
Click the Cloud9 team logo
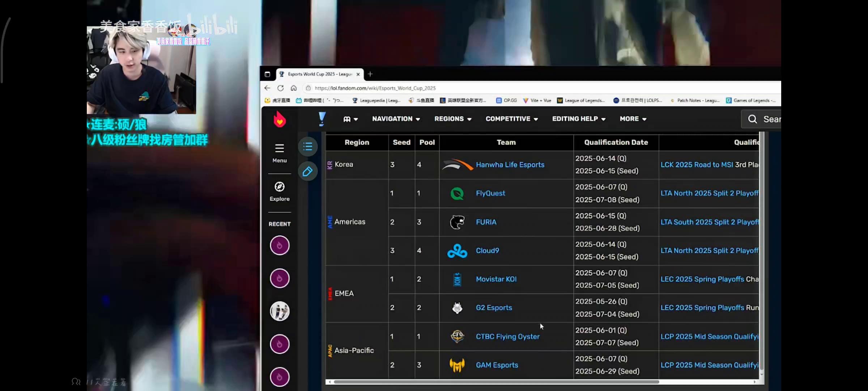(x=457, y=251)
